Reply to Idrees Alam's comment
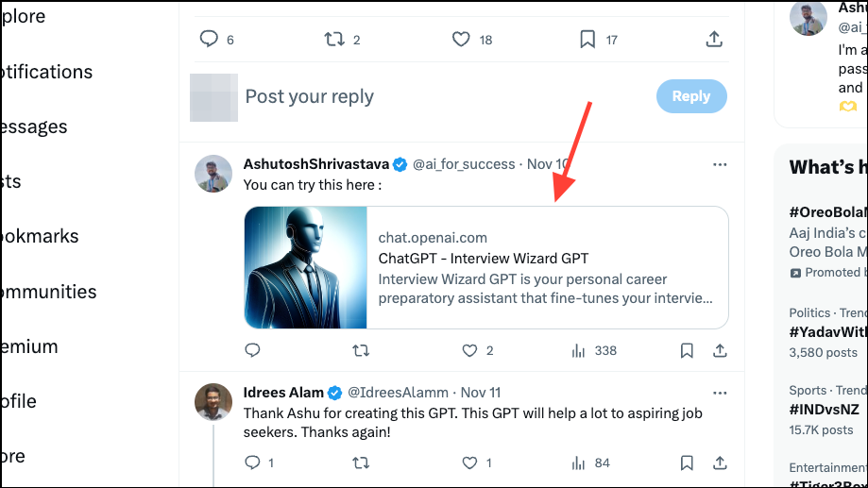This screenshot has width=868, height=488. point(252,463)
